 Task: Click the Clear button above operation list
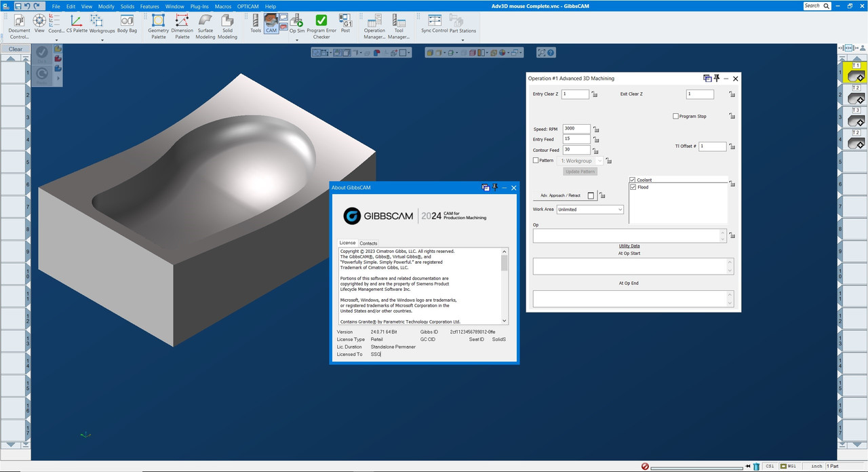(x=16, y=49)
